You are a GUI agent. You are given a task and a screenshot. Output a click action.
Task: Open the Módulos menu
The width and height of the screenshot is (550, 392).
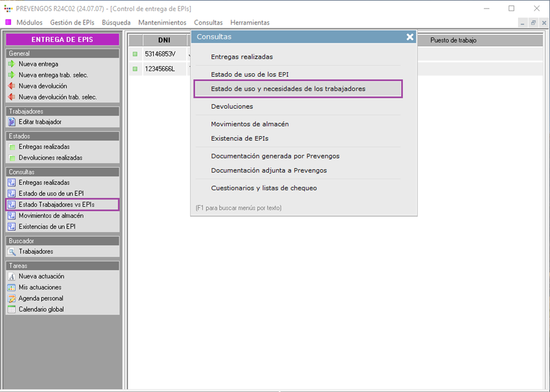click(29, 23)
